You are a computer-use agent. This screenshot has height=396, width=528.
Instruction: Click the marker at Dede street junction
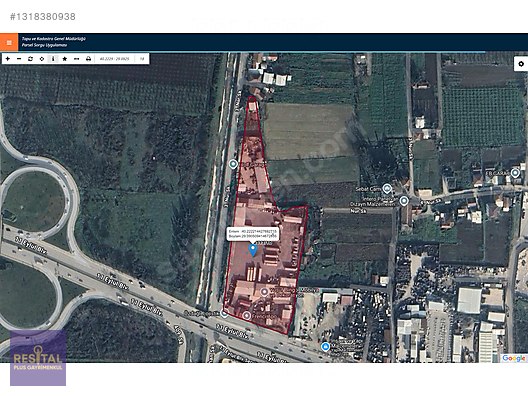pyautogui.click(x=224, y=314)
